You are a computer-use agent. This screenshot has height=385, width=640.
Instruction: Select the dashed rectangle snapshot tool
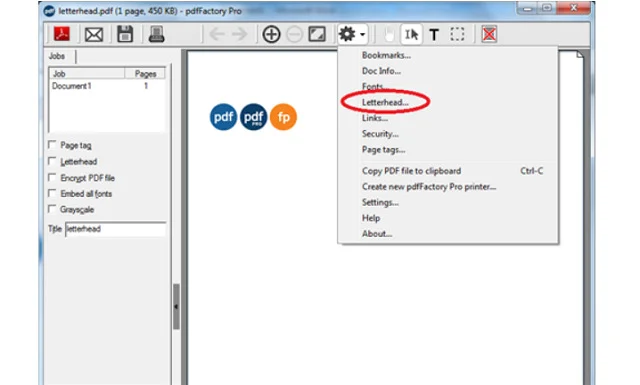[457, 34]
